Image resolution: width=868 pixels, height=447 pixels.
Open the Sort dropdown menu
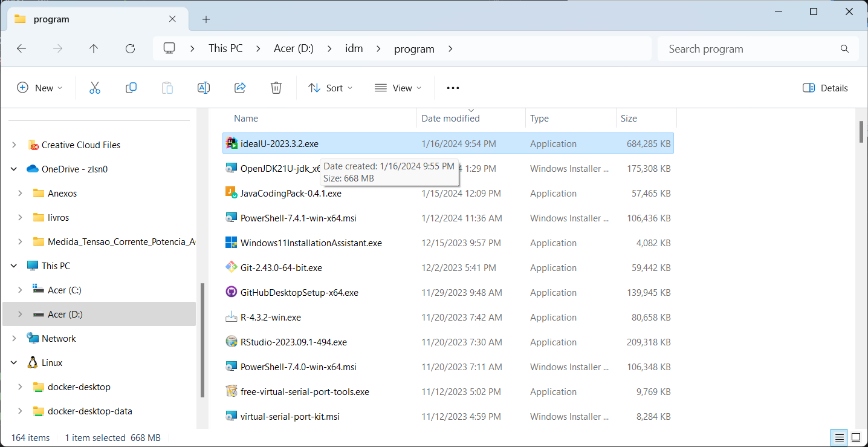point(330,88)
